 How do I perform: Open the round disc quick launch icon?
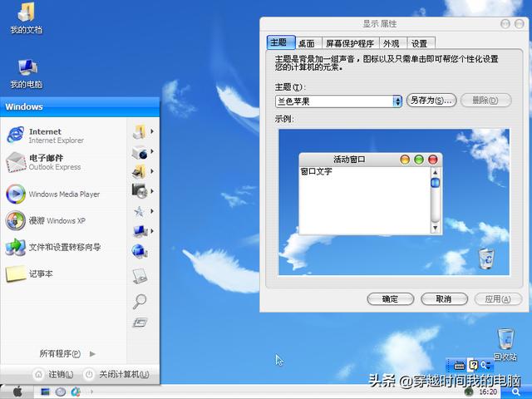(61, 392)
